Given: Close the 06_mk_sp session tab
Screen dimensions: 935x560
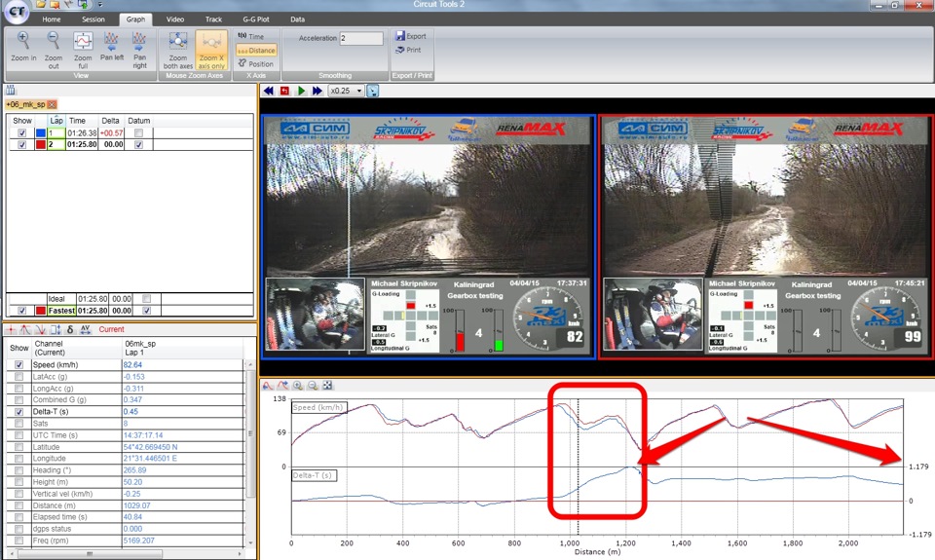Looking at the screenshot, I should tap(52, 104).
